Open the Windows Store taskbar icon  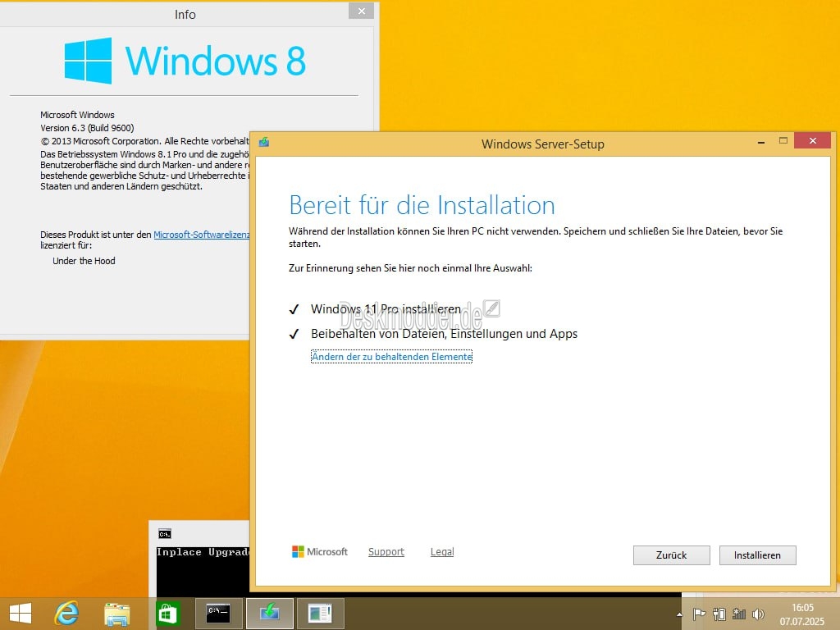(167, 614)
